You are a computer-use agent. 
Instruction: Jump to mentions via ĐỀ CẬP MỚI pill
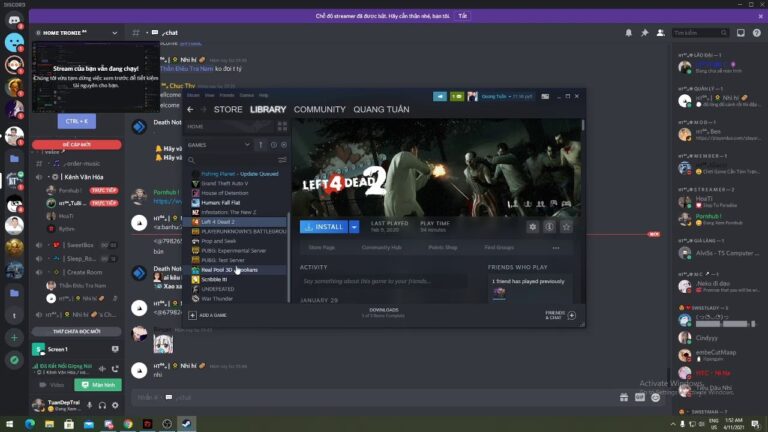(x=76, y=144)
